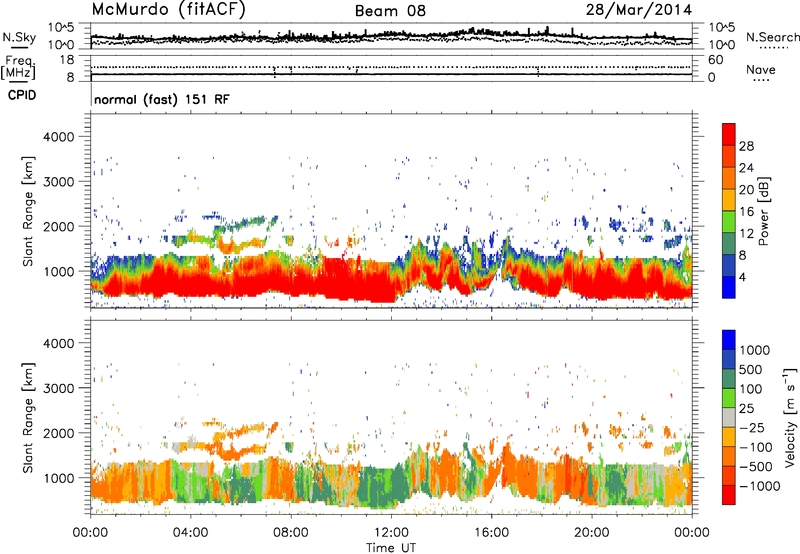Pick the teal 8–12 dB power segment
800x554 pixels.
pyautogui.click(x=729, y=244)
